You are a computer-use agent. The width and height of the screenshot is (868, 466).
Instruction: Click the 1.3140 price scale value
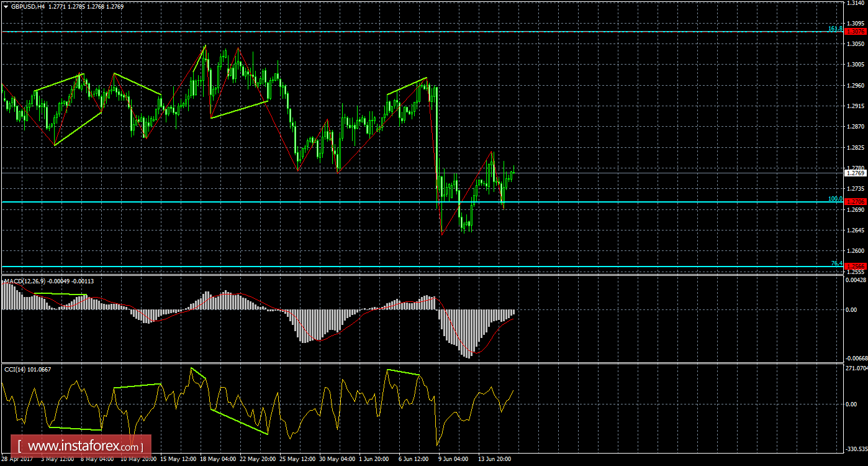coord(856,3)
